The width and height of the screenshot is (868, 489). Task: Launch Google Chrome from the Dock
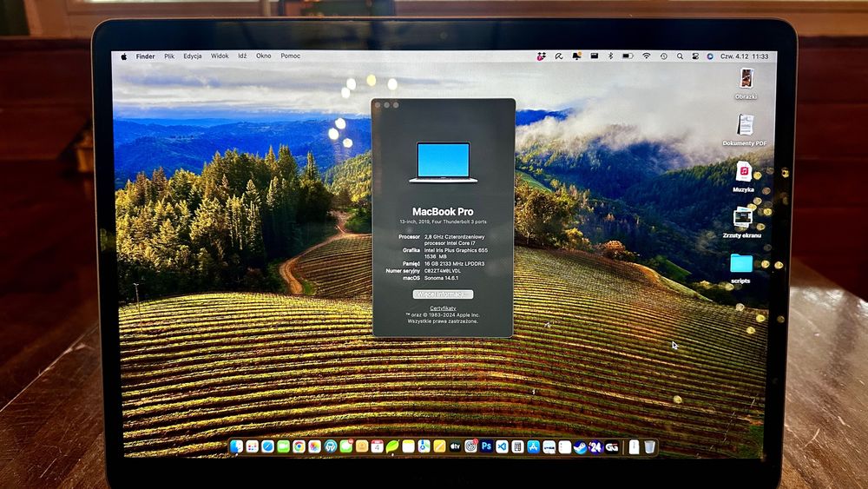coord(299,446)
